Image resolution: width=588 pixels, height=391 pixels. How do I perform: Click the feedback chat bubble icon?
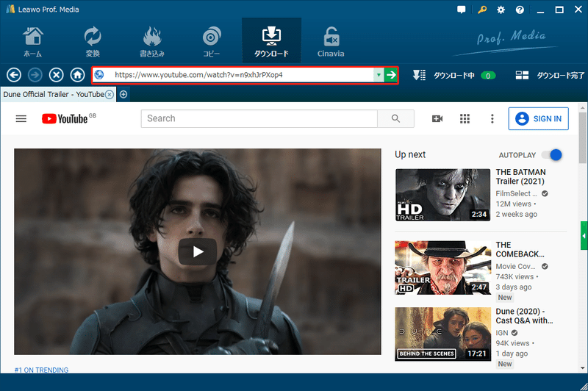(x=462, y=10)
